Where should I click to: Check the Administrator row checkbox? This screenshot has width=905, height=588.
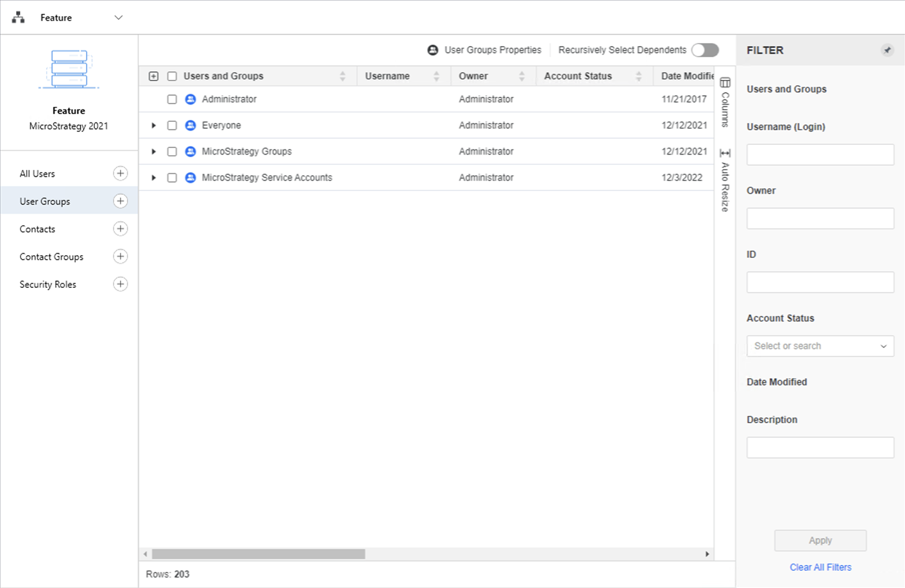[172, 99]
